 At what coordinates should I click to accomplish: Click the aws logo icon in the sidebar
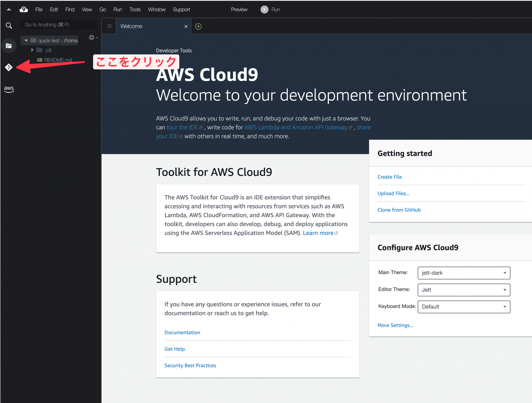tap(9, 89)
